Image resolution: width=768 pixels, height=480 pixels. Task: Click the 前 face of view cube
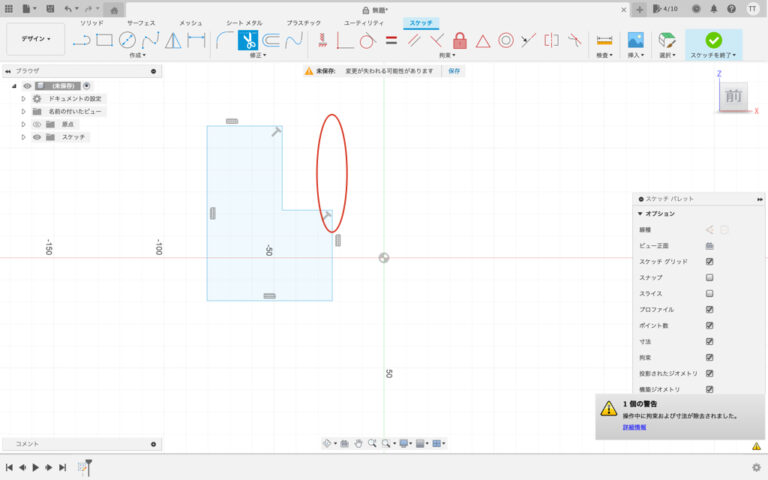pos(733,96)
